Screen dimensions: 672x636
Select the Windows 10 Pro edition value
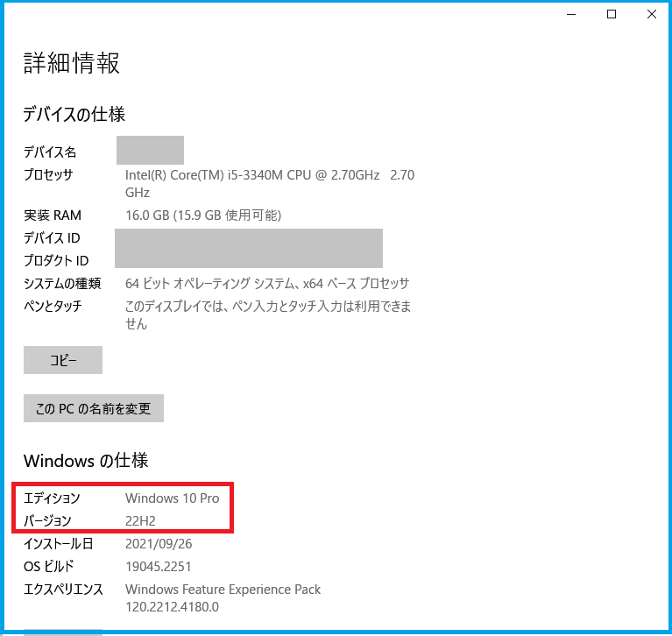pos(173,498)
